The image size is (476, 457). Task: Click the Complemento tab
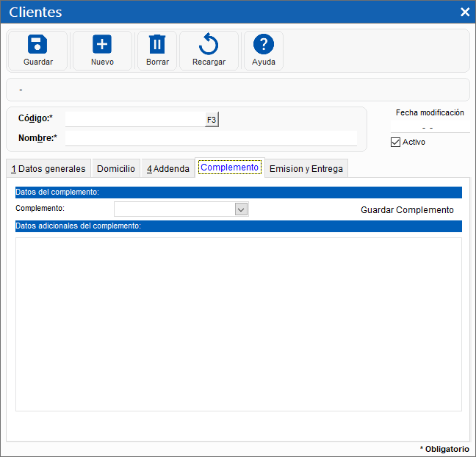229,168
